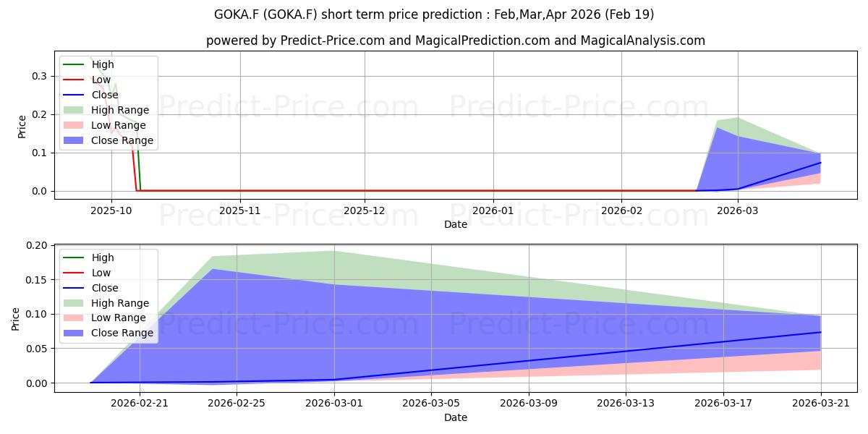Click the Date axis label under the top chart
The height and width of the screenshot is (434, 868).
(x=456, y=224)
